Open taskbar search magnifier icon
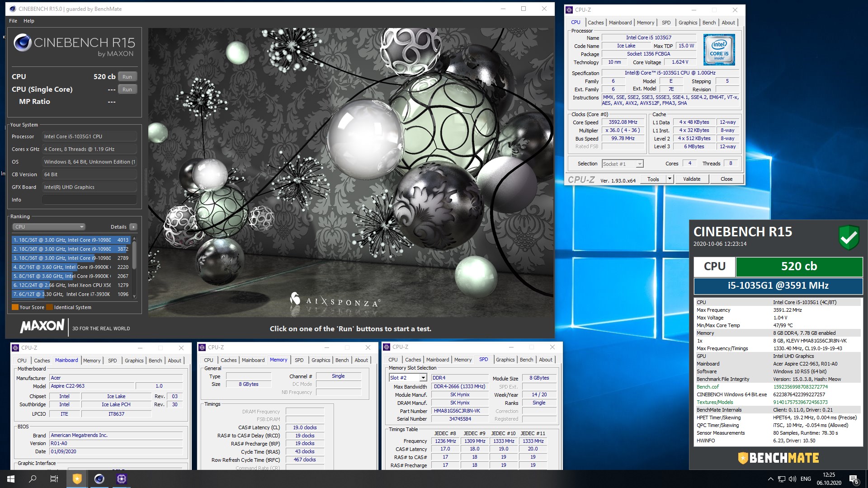Screen dimensions: 868x488 pyautogui.click(x=33, y=479)
